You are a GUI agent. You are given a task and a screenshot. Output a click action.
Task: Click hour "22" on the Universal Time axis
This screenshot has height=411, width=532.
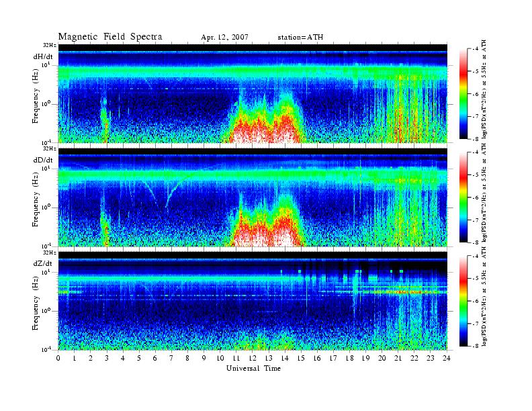coord(414,358)
